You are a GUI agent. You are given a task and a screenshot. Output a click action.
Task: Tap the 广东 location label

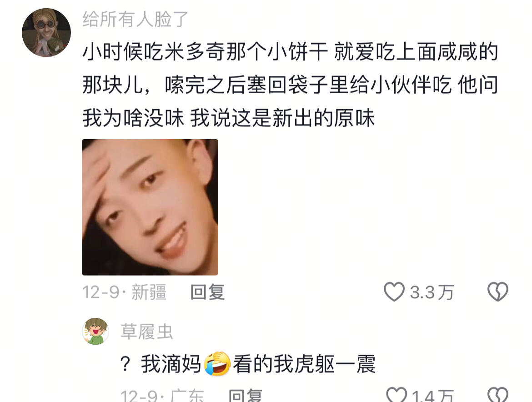[x=187, y=396]
